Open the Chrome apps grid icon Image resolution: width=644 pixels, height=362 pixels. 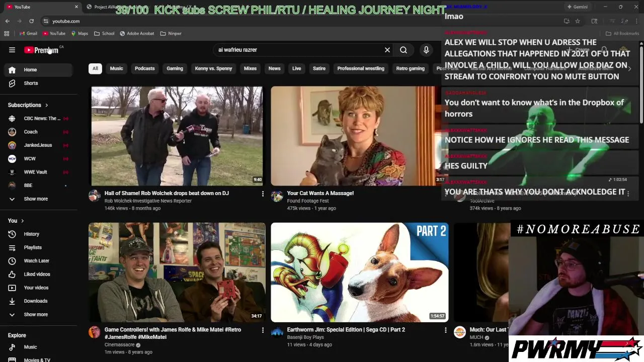click(x=7, y=33)
